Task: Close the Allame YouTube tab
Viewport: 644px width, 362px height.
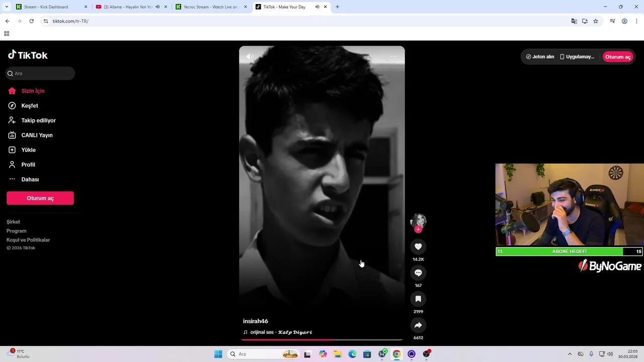Action: 166,7
